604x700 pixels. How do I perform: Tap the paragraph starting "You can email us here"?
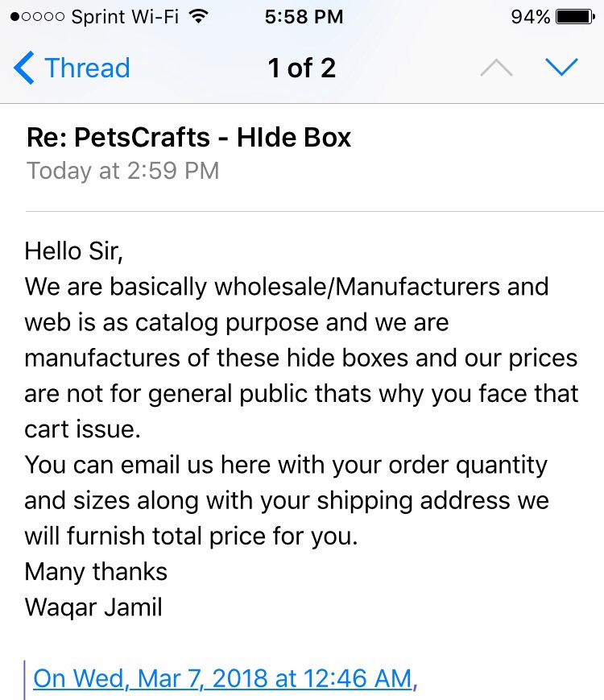[x=286, y=500]
